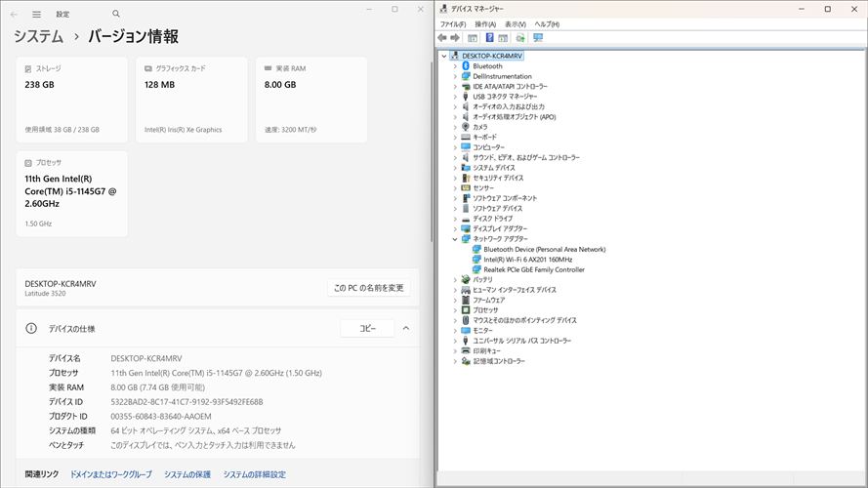Click the Intel Wi-Fi 6 AX201 adapter icon
Viewport: 868px width, 488px height.
tap(476, 260)
